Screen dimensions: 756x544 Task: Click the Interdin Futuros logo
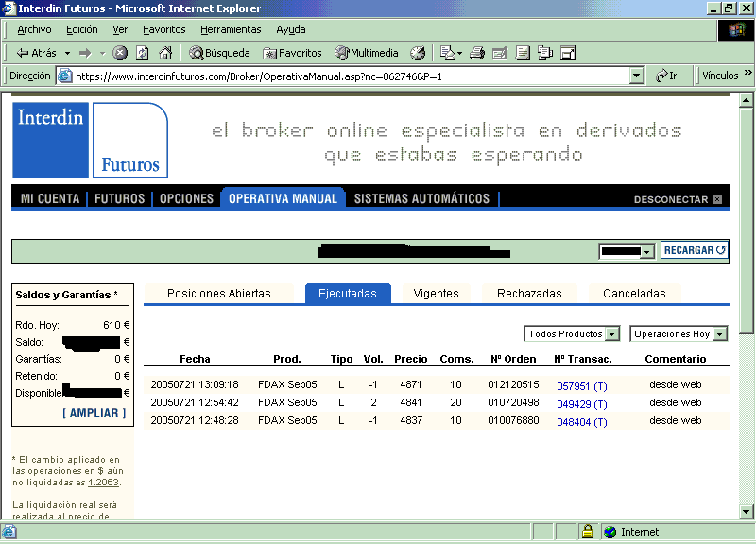[x=90, y=140]
